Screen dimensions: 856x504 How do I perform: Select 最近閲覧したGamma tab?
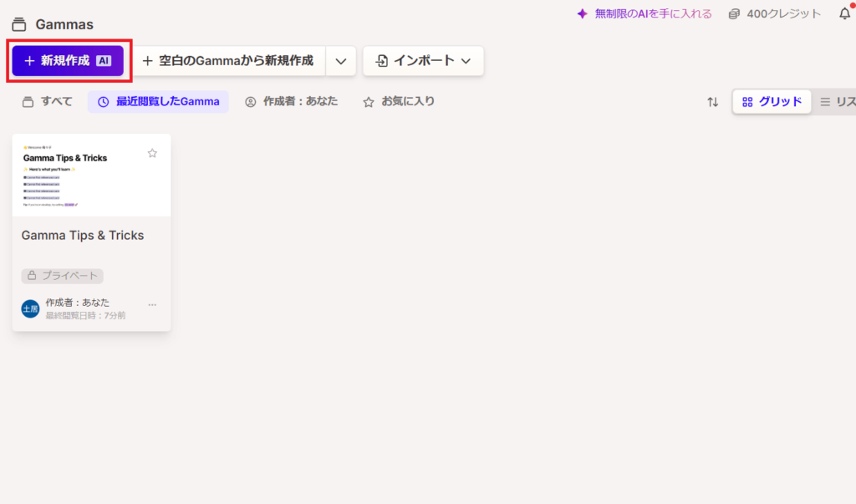[x=158, y=102]
